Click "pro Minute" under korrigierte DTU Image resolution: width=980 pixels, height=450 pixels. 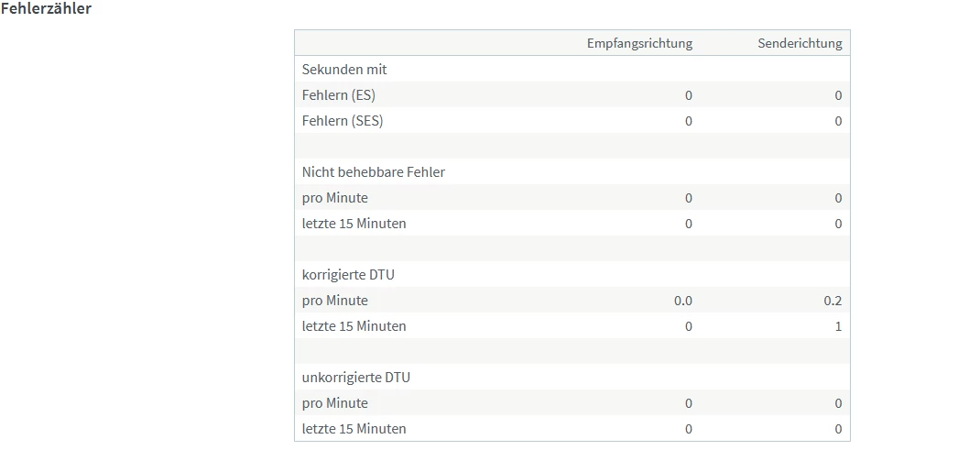335,300
